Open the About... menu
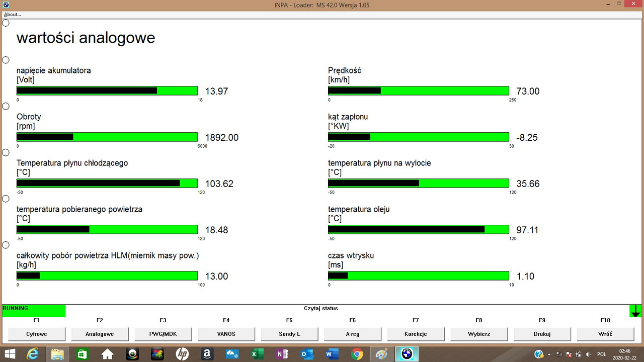 pyautogui.click(x=13, y=15)
